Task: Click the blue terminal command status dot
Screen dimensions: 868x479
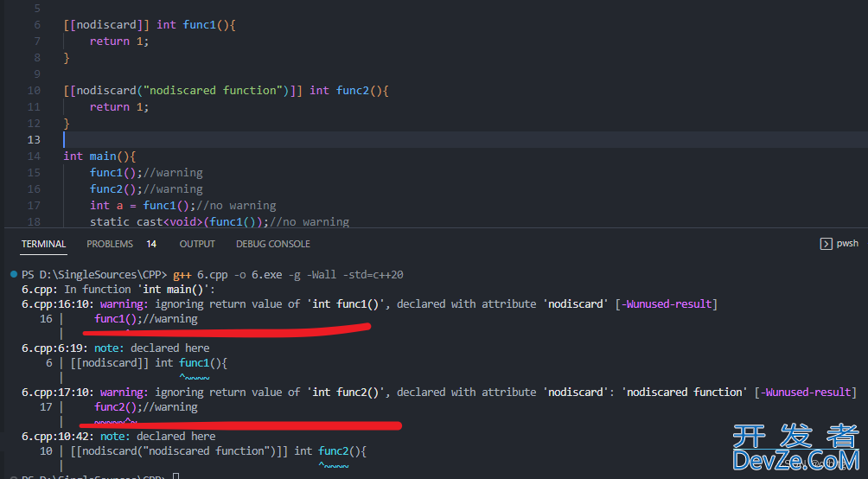Action: 13,274
